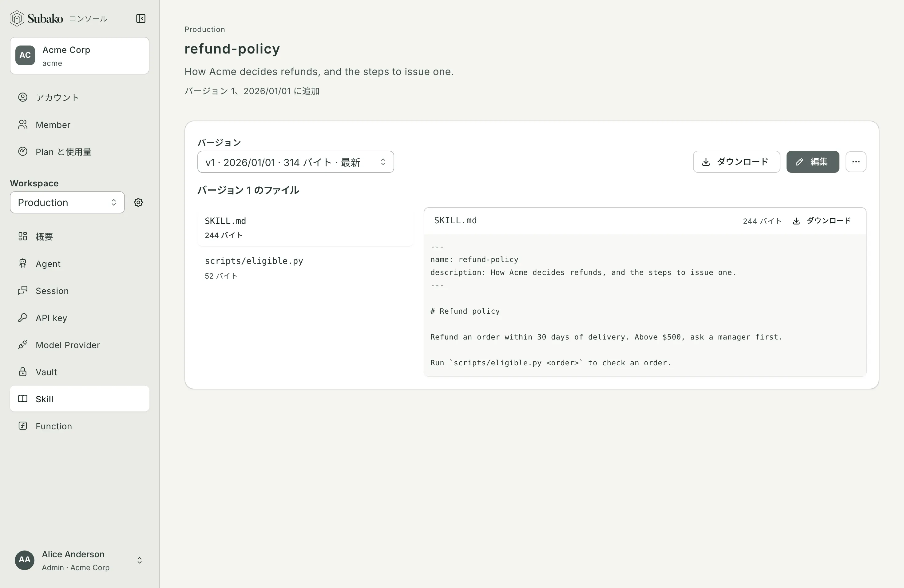Open the Function page
904x588 pixels.
(x=79, y=426)
